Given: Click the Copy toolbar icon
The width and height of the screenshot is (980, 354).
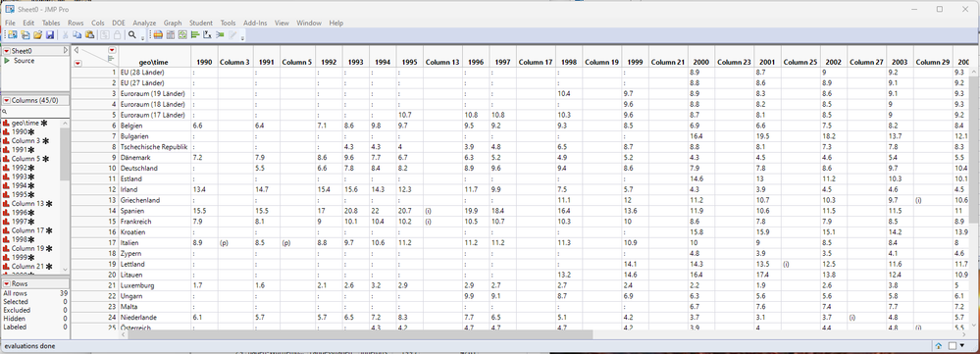Looking at the screenshot, I should coord(77,35).
